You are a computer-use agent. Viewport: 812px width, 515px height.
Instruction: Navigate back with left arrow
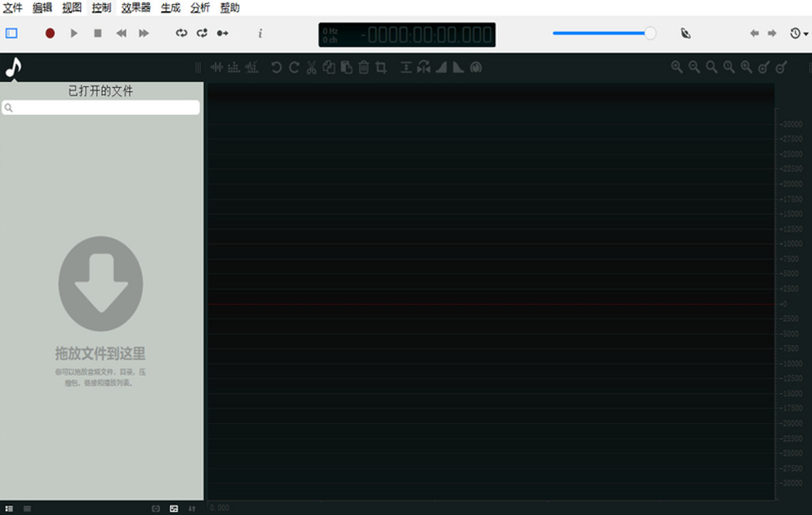(755, 33)
